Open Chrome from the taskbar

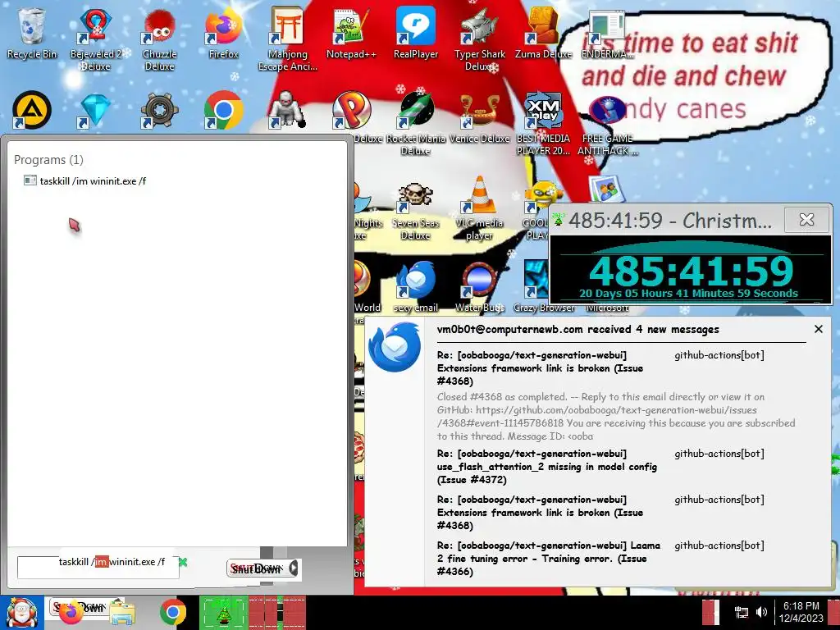pyautogui.click(x=172, y=613)
